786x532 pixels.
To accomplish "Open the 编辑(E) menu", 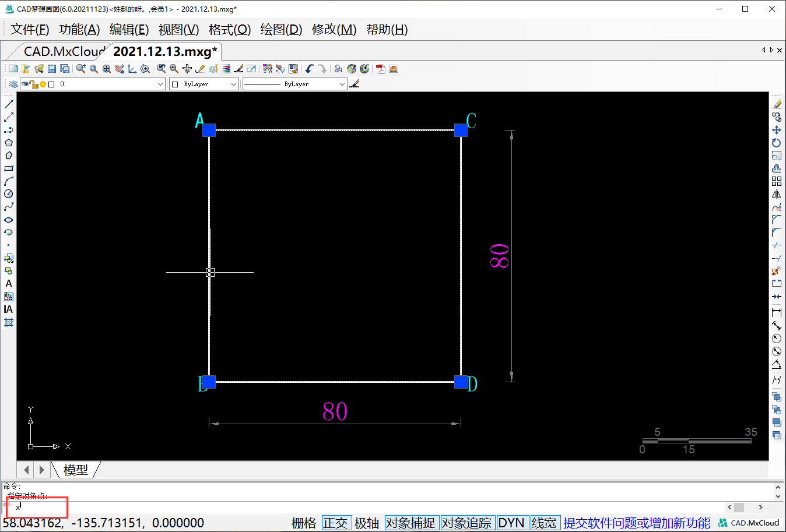I will pyautogui.click(x=129, y=29).
